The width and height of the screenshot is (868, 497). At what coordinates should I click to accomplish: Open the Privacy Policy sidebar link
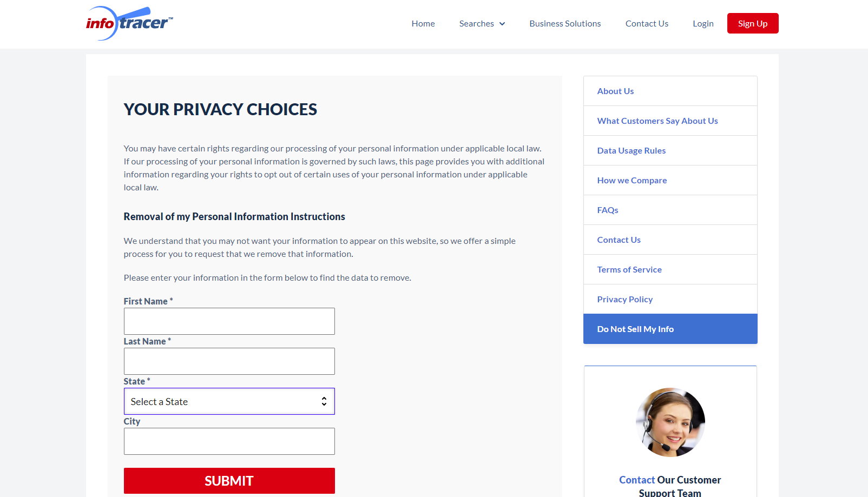[624, 299]
